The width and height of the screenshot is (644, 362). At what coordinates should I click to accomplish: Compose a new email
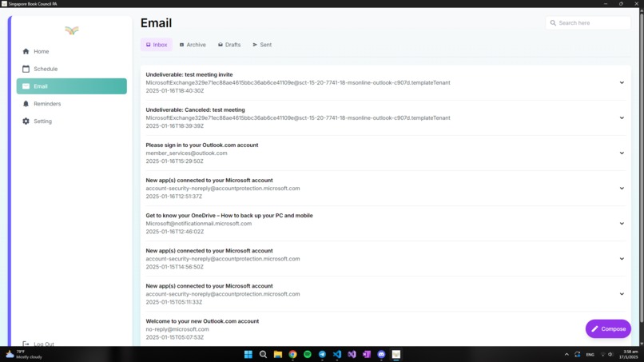[x=608, y=328]
